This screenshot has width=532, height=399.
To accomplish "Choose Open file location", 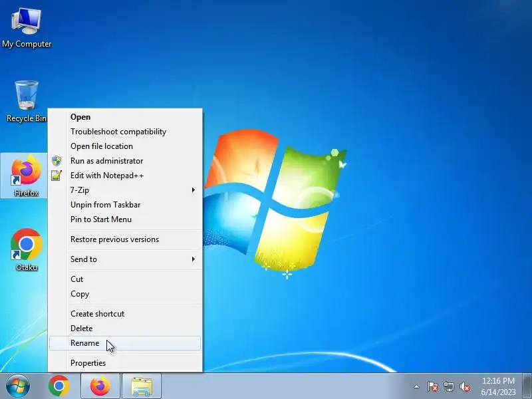I will pos(125,146).
